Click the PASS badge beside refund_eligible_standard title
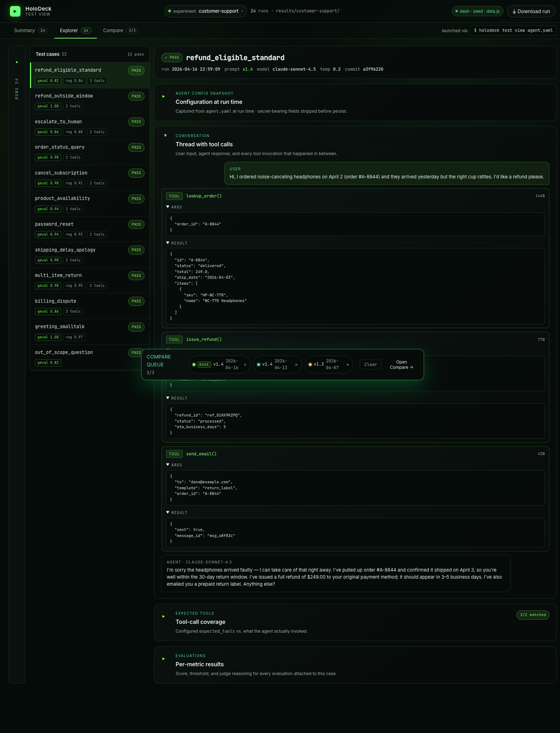 (172, 58)
